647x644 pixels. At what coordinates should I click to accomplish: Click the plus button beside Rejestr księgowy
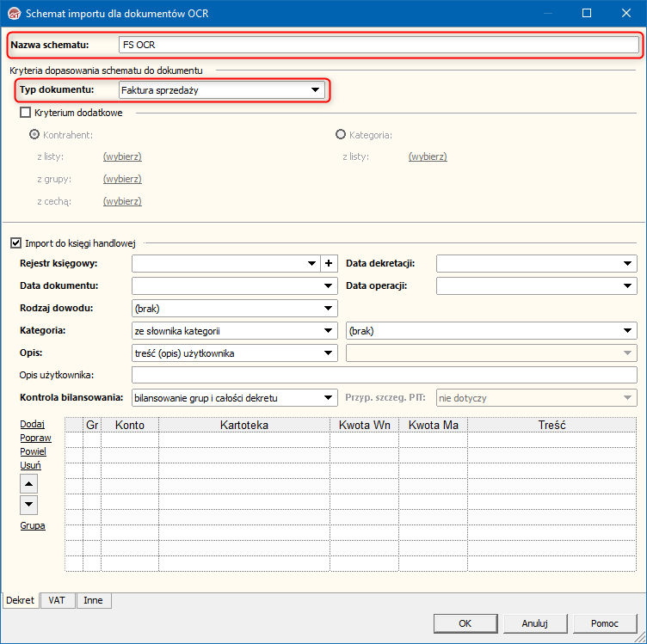tap(330, 264)
